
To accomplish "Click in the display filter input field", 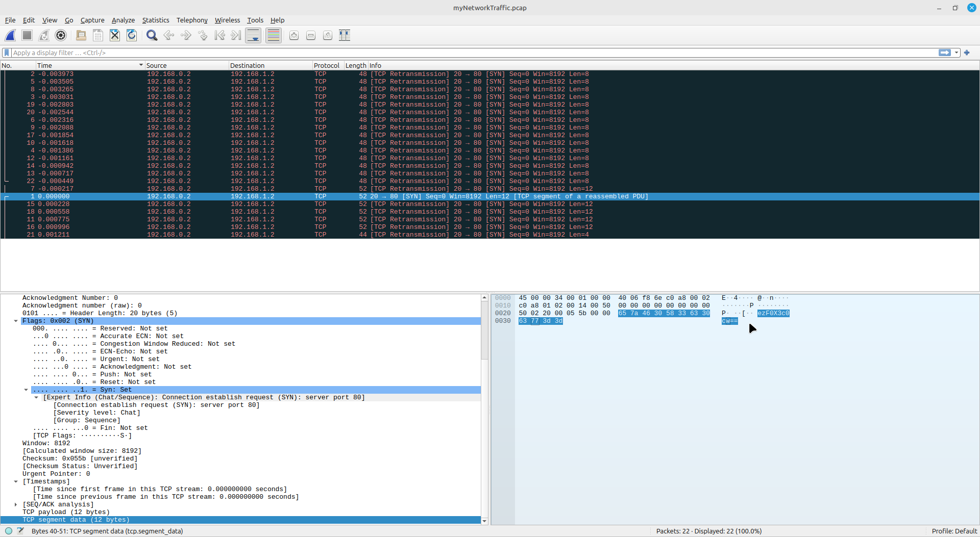I will (x=459, y=53).
